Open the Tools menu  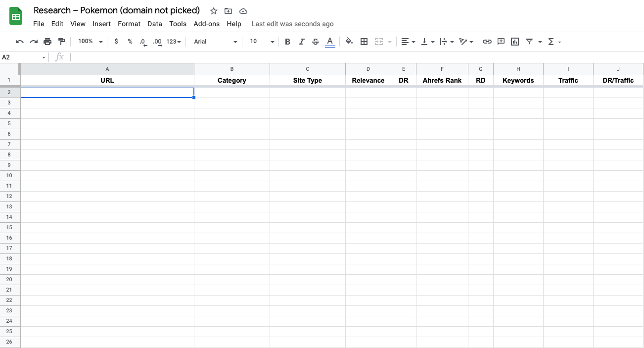pyautogui.click(x=178, y=24)
